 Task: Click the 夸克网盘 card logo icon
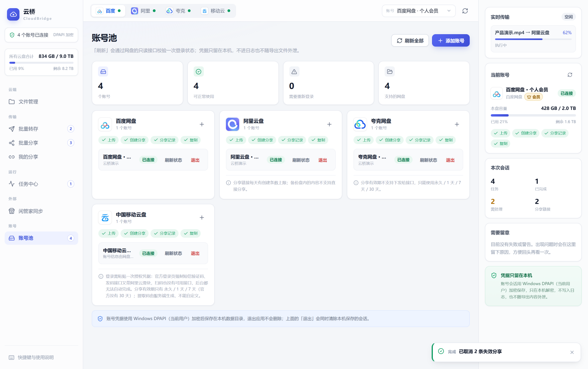360,124
